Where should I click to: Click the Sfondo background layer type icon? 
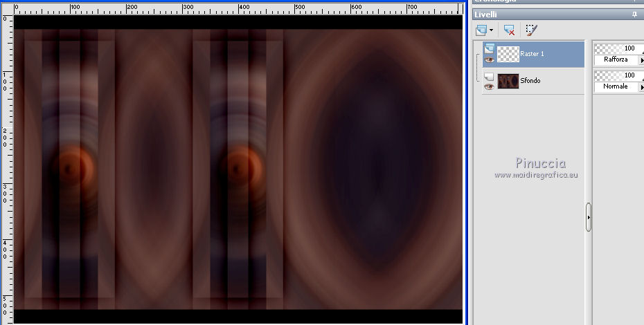tap(489, 76)
